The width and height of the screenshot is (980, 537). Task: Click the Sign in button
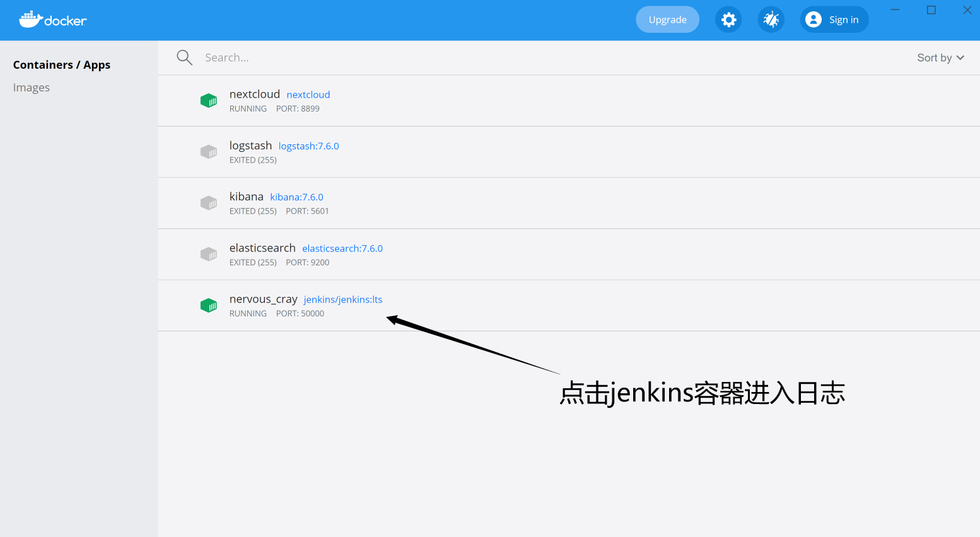[834, 20]
